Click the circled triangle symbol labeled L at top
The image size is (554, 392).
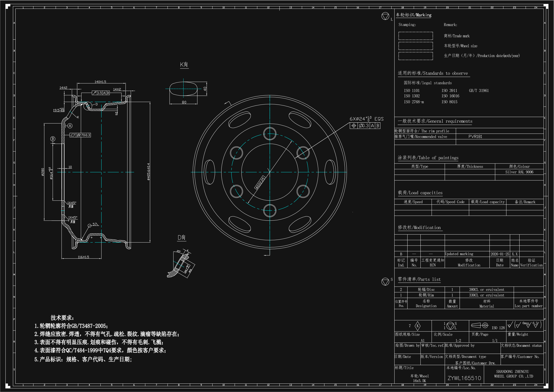pyautogui.click(x=385, y=16)
